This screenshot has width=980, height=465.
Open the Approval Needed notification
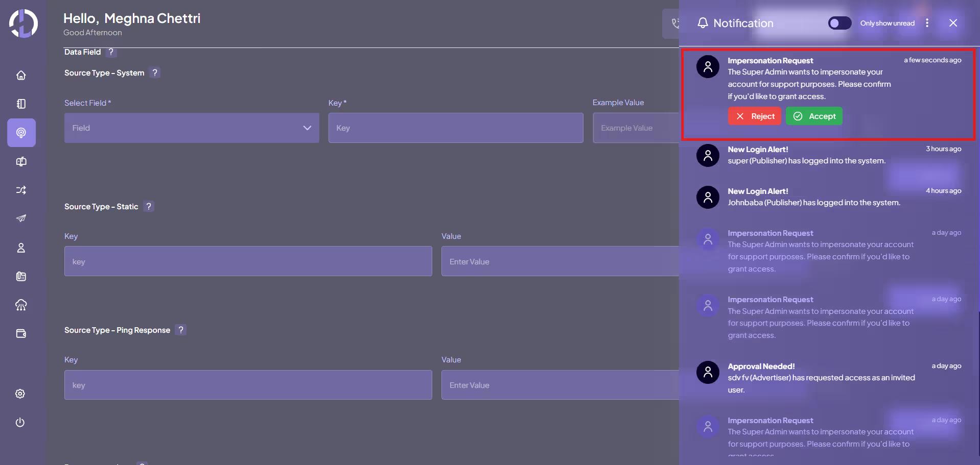pyautogui.click(x=821, y=378)
